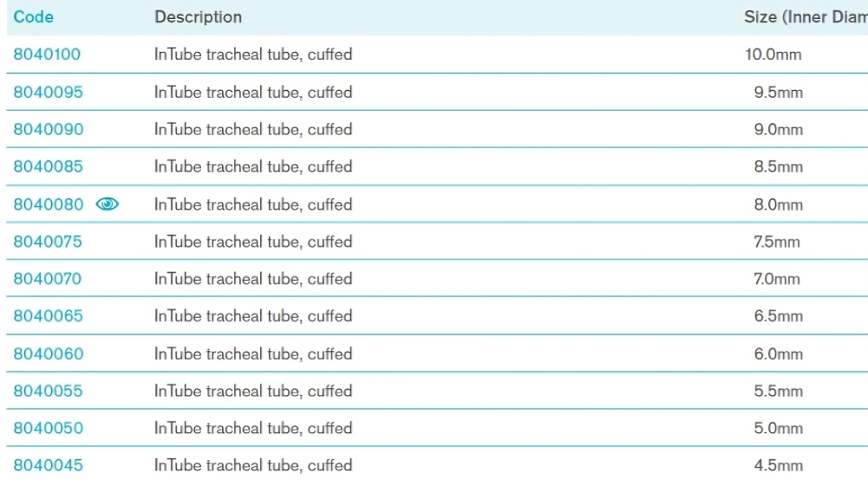This screenshot has height=486, width=868.
Task: Click the Description column header
Action: 198,16
